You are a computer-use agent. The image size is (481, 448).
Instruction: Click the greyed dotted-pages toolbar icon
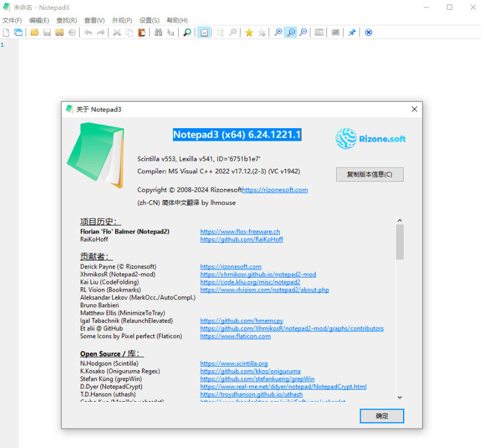[220, 33]
